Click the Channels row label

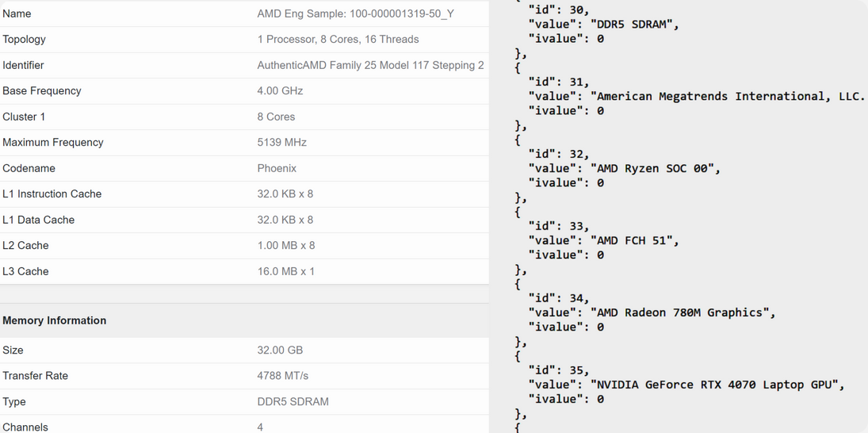[x=25, y=427]
